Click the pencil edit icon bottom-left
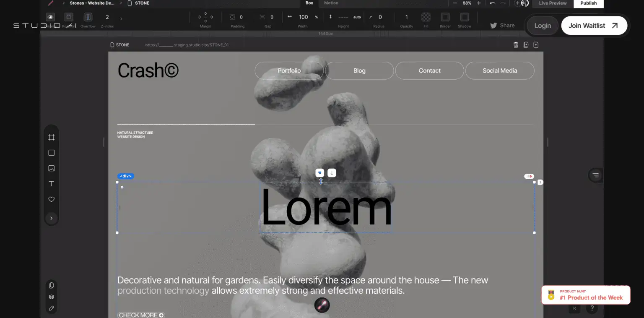The height and width of the screenshot is (318, 644). point(52,308)
